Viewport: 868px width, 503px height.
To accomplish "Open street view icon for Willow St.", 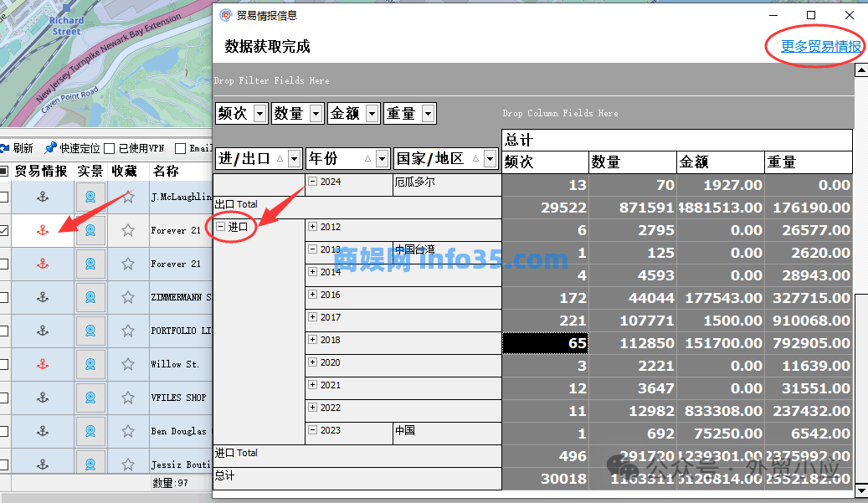I will 90,364.
